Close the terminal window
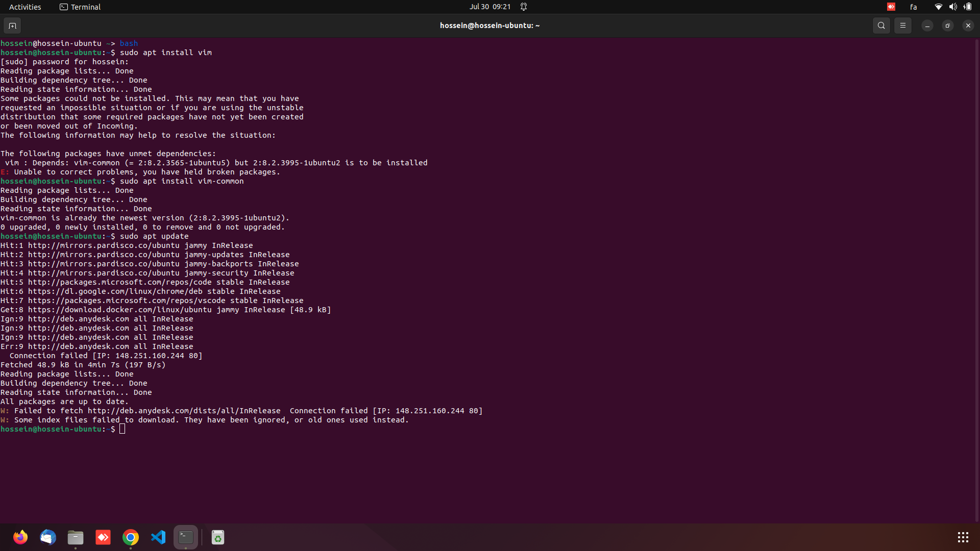980x551 pixels. (968, 26)
